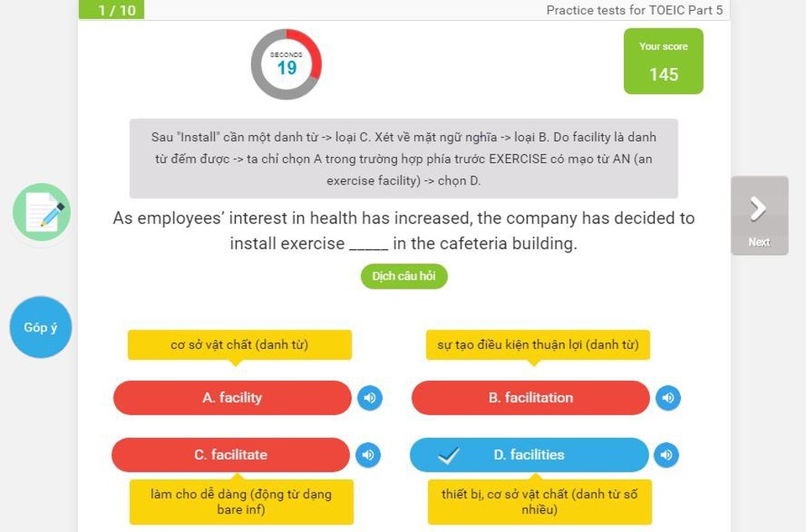This screenshot has height=532, width=806.
Task: Select answer C. facilitate
Action: tap(231, 455)
